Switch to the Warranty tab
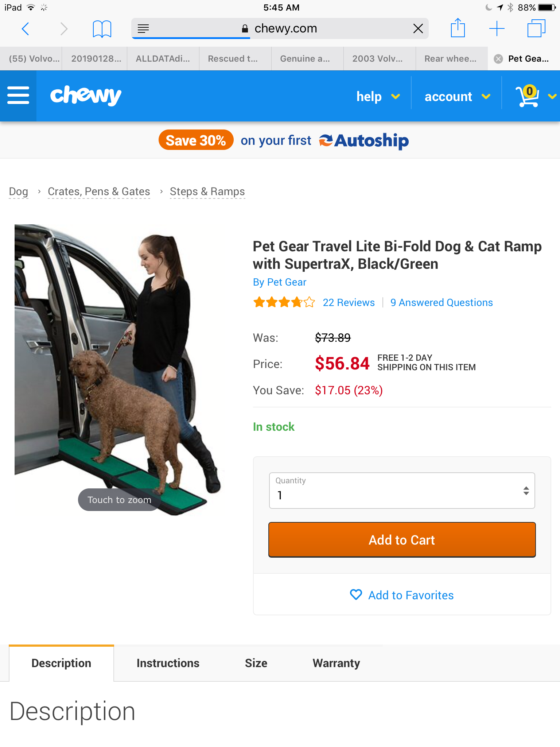 tap(336, 663)
